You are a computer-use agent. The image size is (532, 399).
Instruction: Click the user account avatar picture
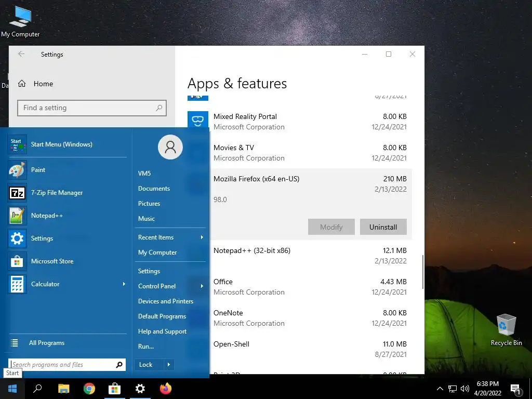(170, 147)
